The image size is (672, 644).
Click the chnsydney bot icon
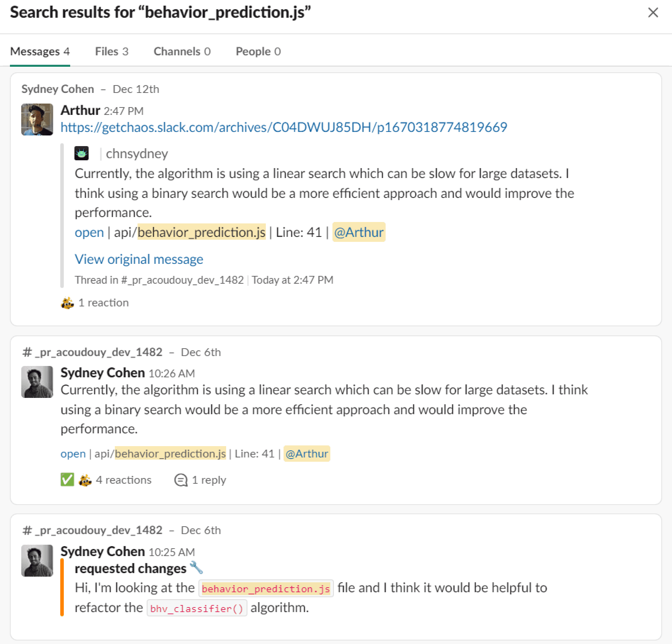[x=82, y=154]
